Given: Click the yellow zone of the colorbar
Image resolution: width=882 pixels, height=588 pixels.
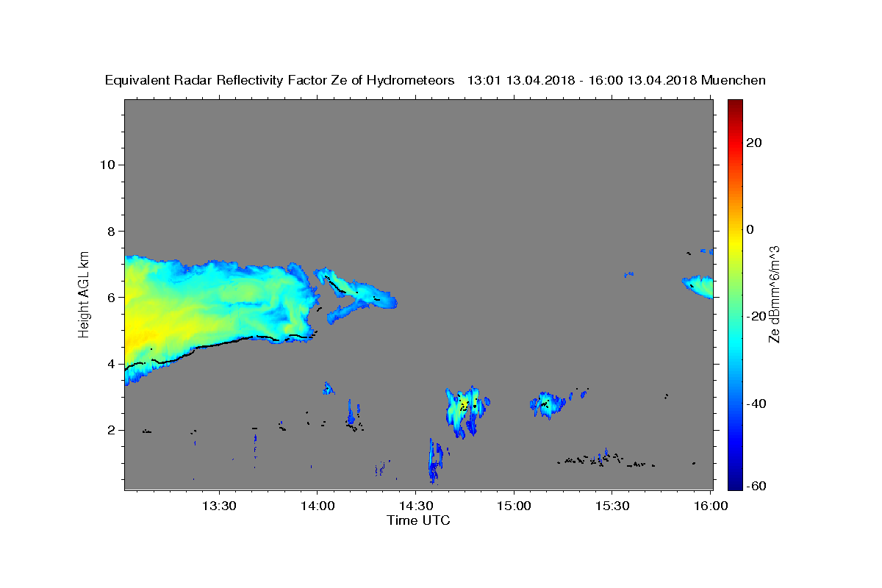Looking at the screenshot, I should click(734, 239).
